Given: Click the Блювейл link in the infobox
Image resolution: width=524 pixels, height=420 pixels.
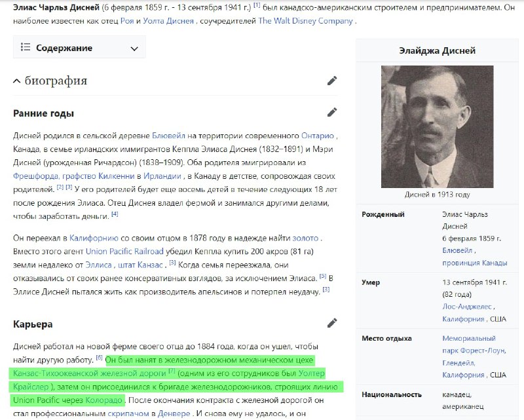Looking at the screenshot, I should tap(457, 250).
